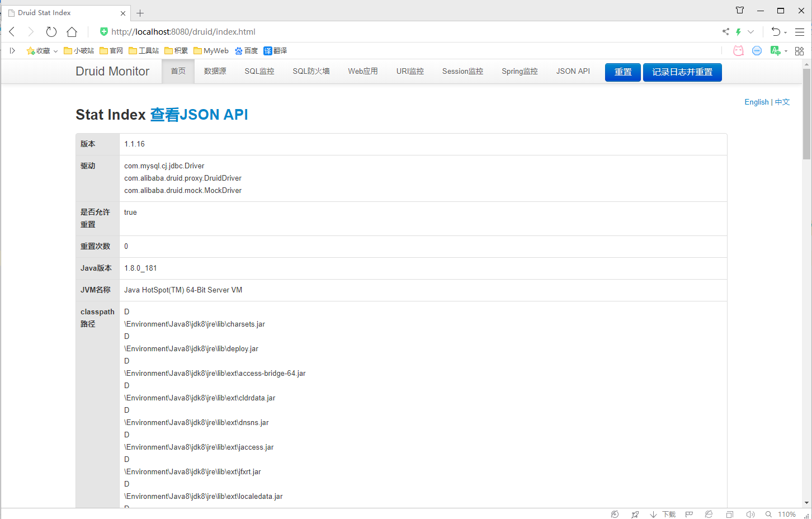The image size is (812, 519).
Task: Click the status bar flag icon
Action: 689,515
